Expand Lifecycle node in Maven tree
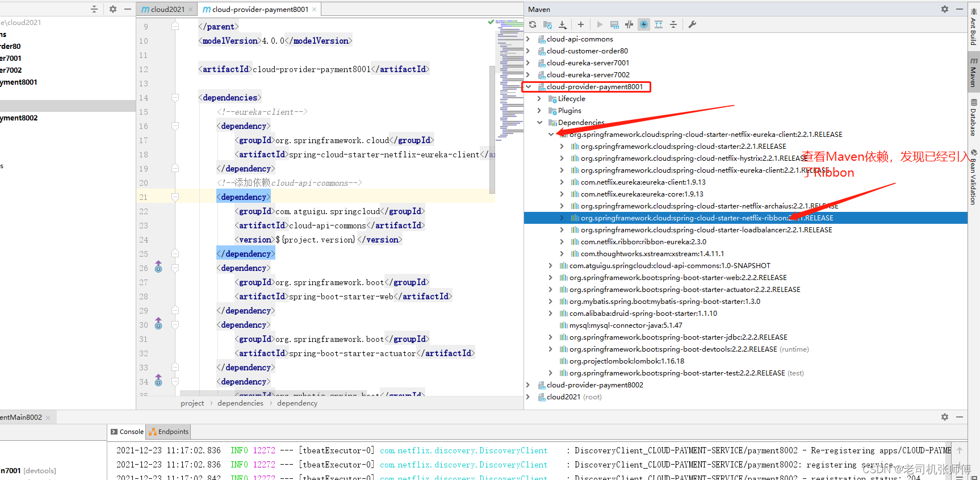 539,99
